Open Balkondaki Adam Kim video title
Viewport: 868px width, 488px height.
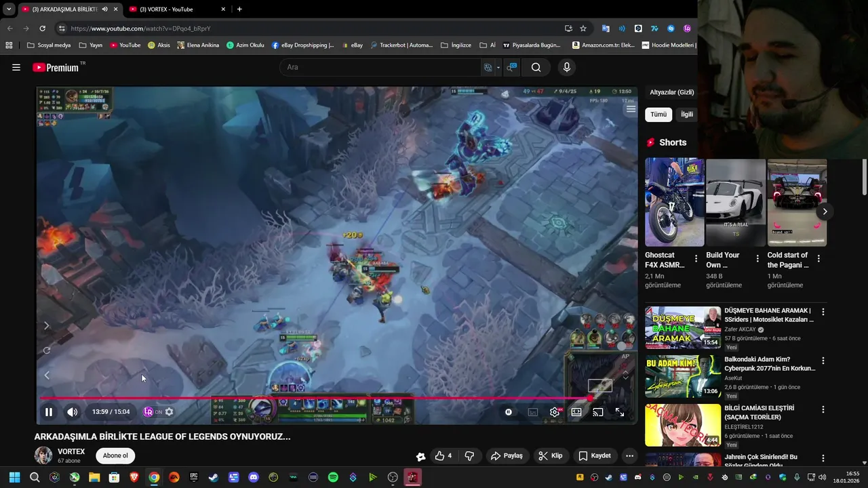(x=770, y=364)
